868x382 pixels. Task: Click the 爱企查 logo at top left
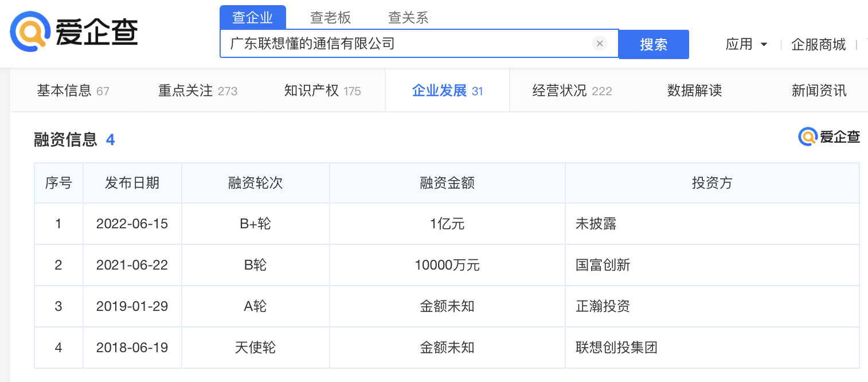[74, 32]
